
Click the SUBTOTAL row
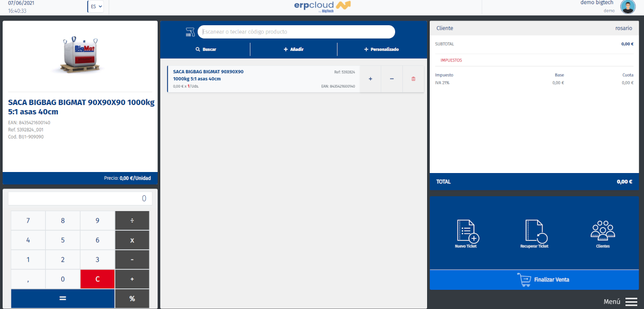tap(534, 44)
